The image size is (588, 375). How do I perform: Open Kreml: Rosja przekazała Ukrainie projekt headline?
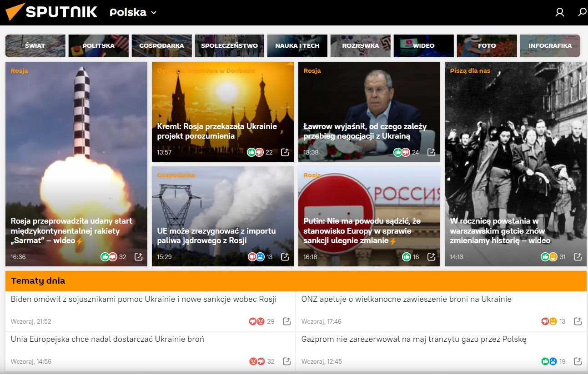point(217,131)
